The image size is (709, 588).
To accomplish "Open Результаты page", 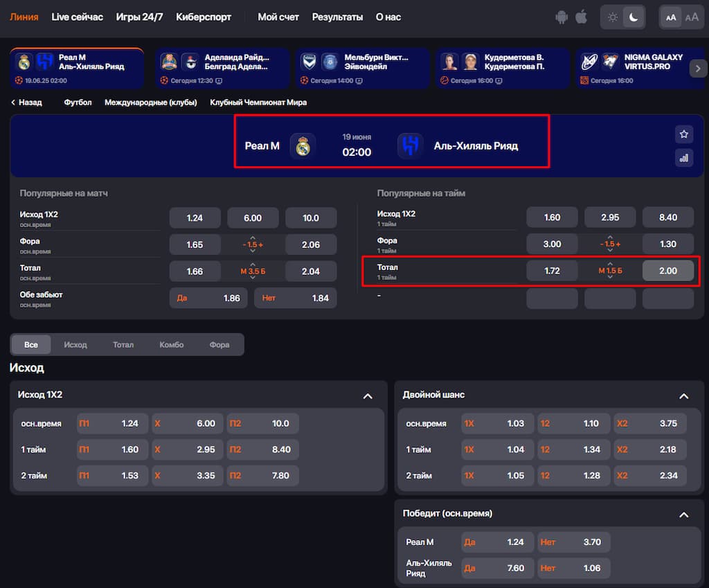I will [x=337, y=17].
